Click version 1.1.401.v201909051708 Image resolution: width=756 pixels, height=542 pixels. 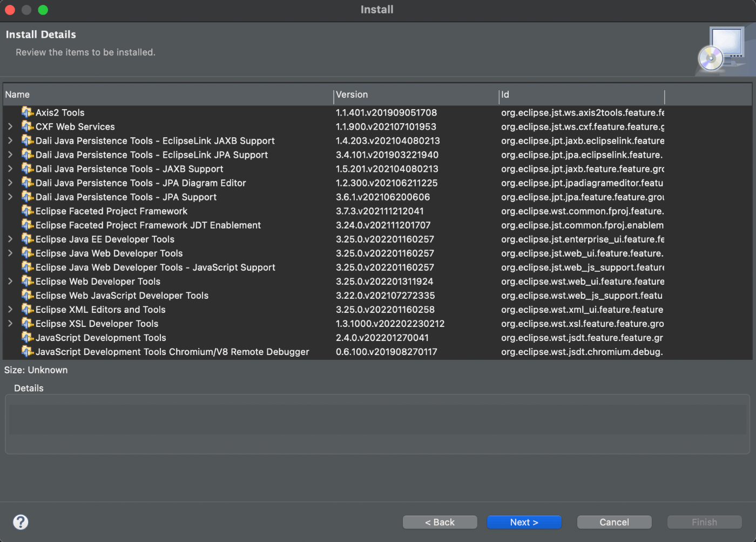pos(386,112)
